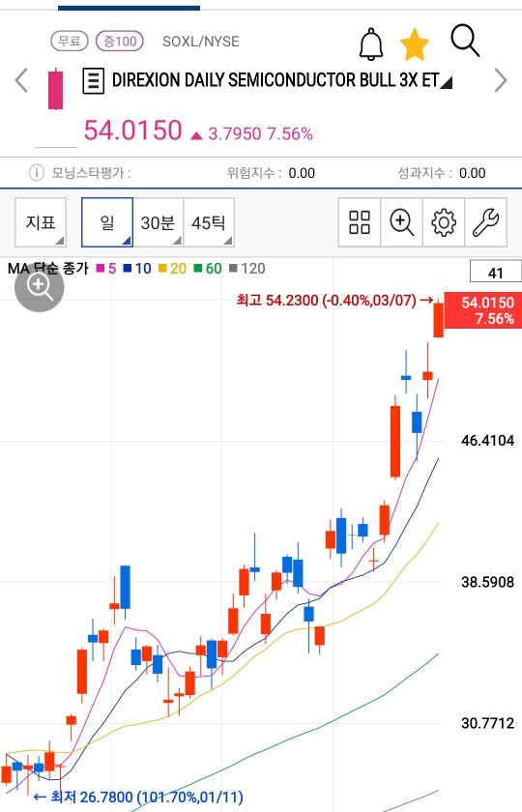The width and height of the screenshot is (522, 812).
Task: Tap the pink candlestick icon
Action: point(55,89)
